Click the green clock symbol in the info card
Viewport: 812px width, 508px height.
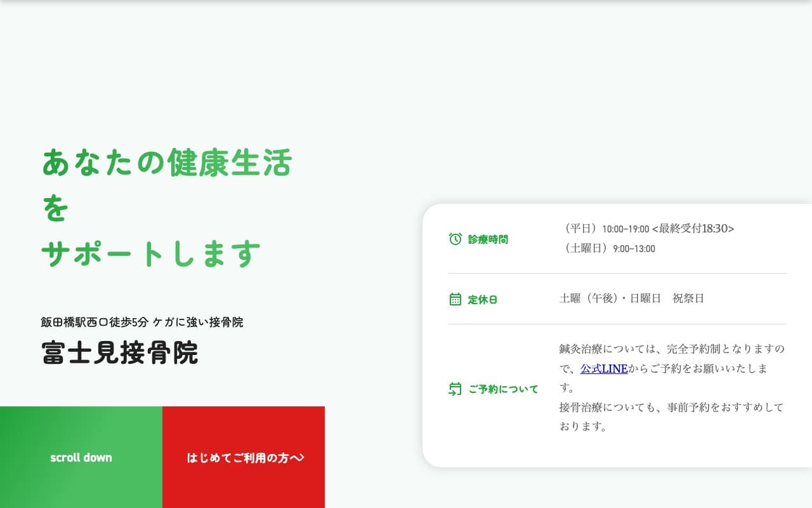[454, 239]
